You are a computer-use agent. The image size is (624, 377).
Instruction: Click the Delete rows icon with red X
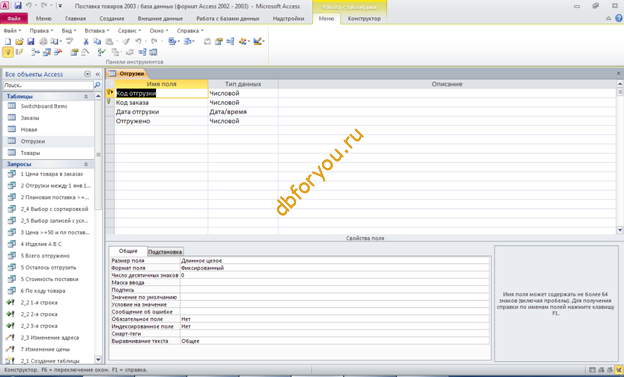58,52
